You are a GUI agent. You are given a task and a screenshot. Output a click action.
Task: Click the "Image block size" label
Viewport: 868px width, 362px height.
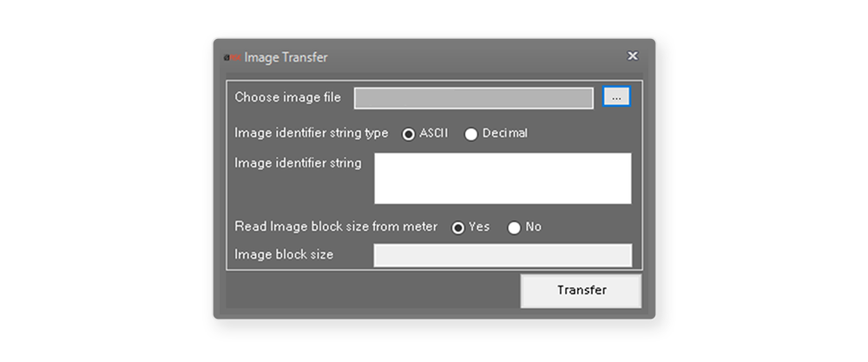click(284, 254)
